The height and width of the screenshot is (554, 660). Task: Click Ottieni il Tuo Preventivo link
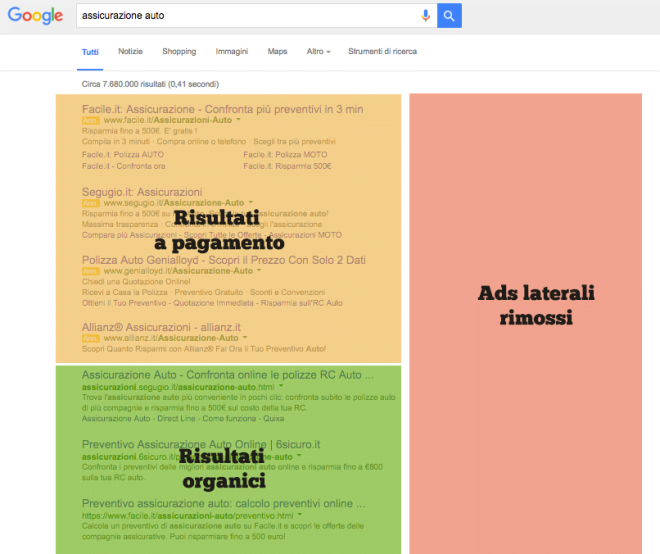(x=124, y=303)
